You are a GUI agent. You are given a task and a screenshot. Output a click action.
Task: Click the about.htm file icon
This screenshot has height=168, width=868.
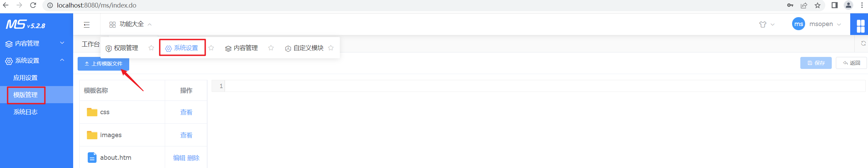92,157
